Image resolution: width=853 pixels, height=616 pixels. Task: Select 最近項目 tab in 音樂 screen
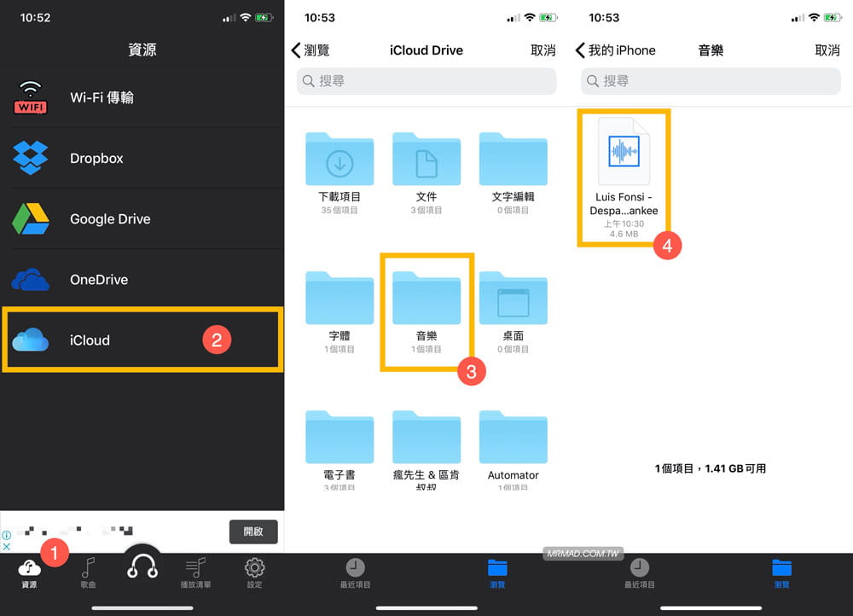click(639, 574)
